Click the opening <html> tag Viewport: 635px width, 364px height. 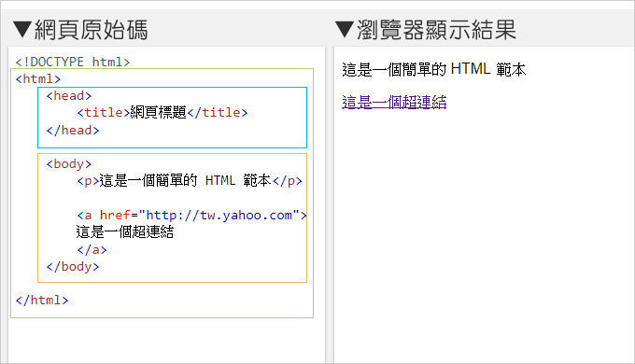point(38,78)
